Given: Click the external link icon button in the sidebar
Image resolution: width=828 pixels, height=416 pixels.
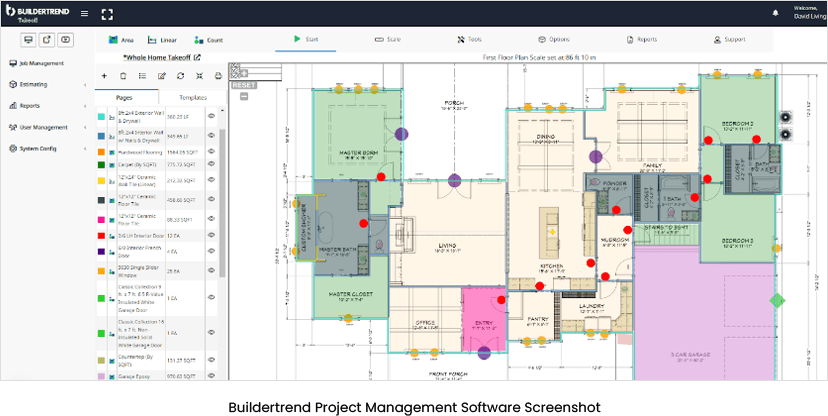Looking at the screenshot, I should click(47, 39).
